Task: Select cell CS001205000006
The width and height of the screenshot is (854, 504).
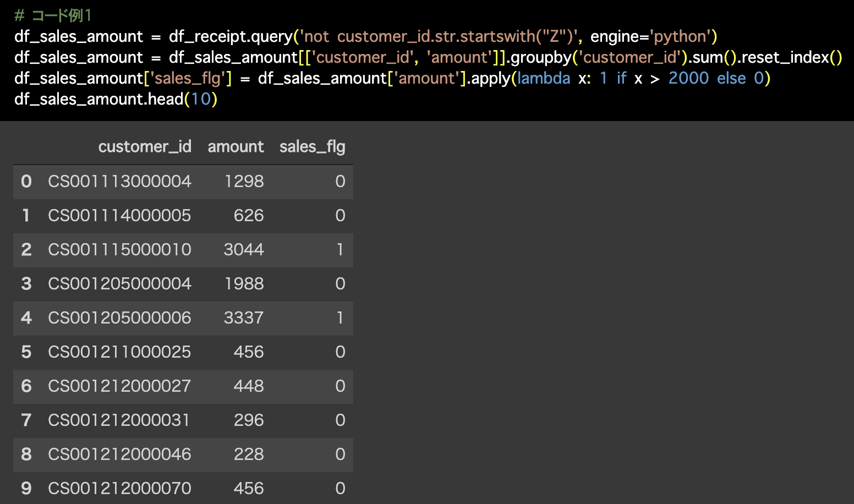Action: [x=119, y=318]
